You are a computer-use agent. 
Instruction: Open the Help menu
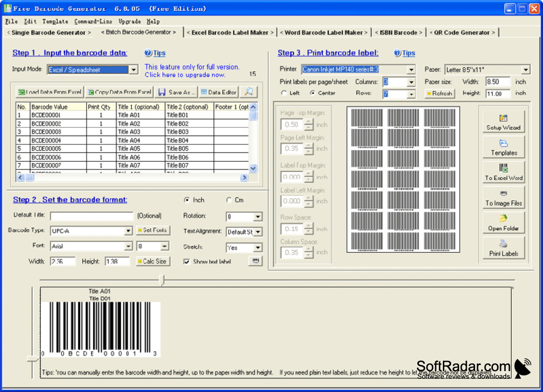point(153,21)
